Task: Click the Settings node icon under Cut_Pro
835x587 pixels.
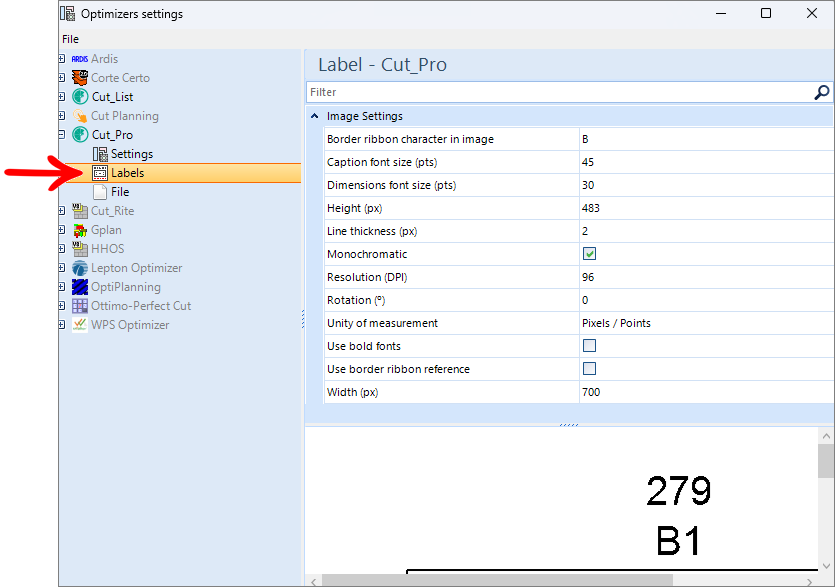Action: pyautogui.click(x=100, y=154)
